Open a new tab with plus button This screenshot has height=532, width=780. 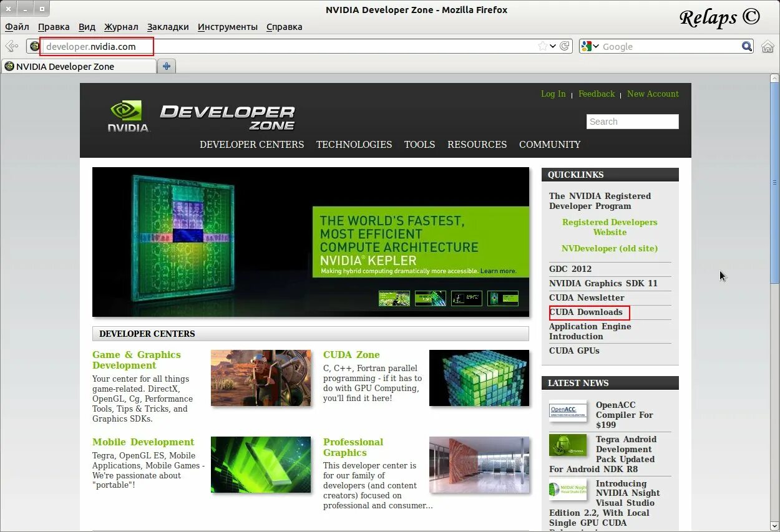click(167, 66)
